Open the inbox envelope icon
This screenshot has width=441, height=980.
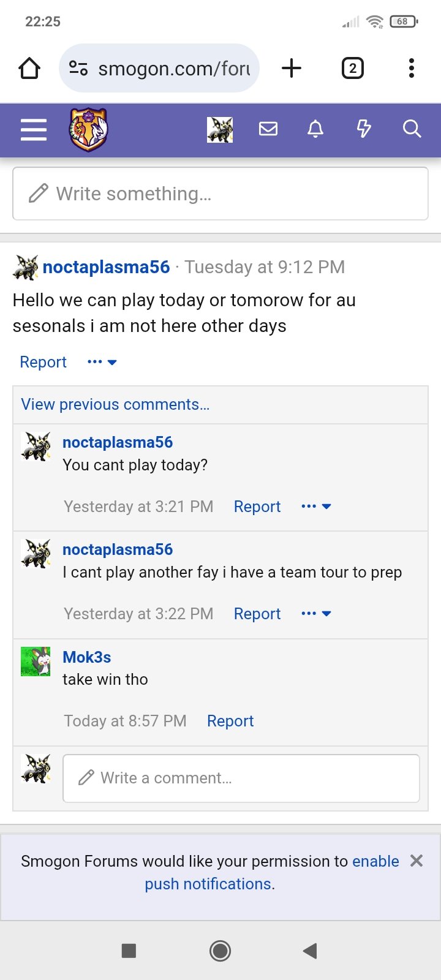(x=268, y=129)
